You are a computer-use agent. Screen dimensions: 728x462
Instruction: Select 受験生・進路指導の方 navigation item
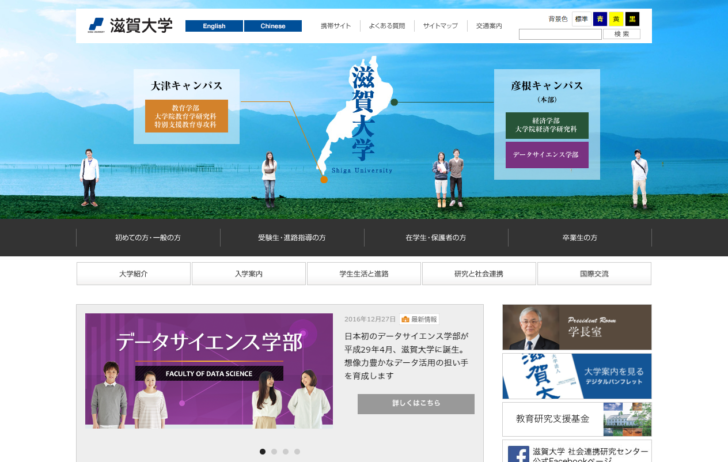coord(292,237)
